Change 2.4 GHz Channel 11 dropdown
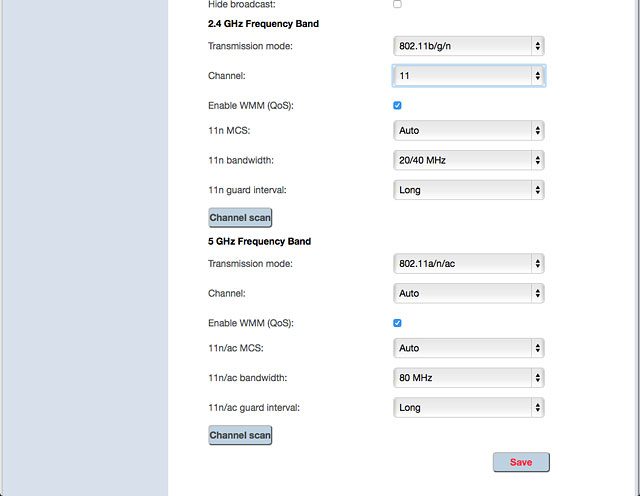The width and height of the screenshot is (640, 496). click(469, 76)
